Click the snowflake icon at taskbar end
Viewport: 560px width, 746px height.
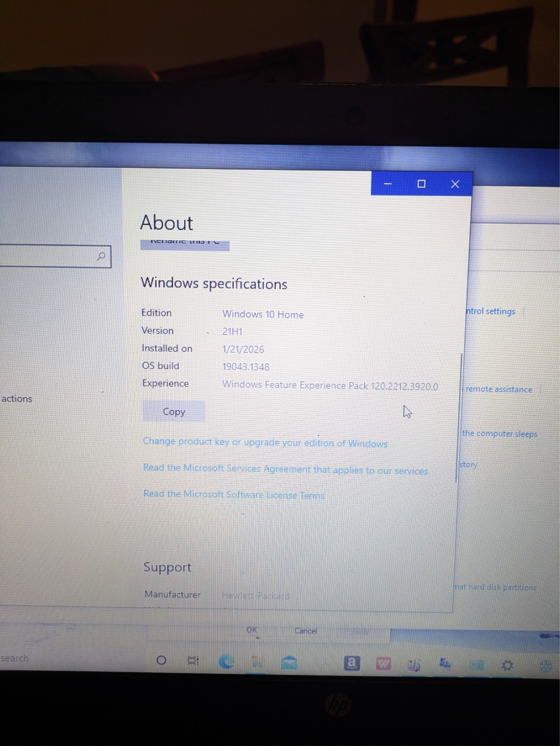[x=546, y=666]
